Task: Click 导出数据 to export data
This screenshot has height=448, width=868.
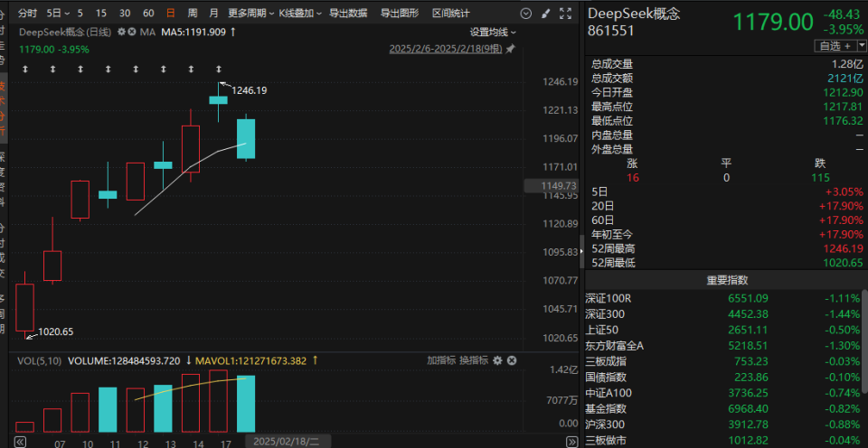Action: click(348, 14)
